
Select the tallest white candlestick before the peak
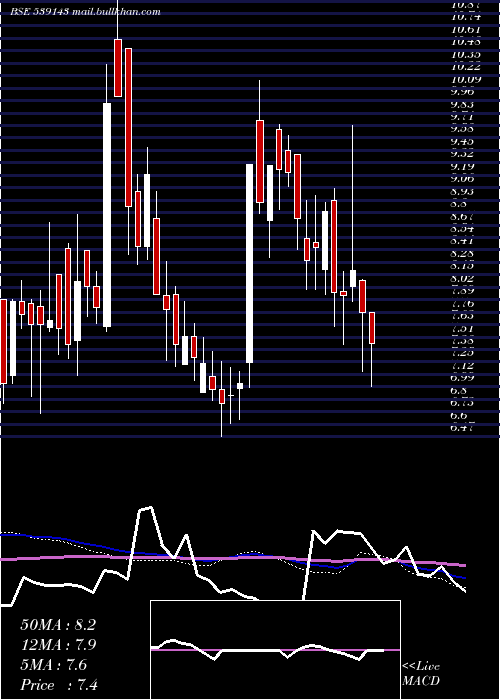click(107, 215)
